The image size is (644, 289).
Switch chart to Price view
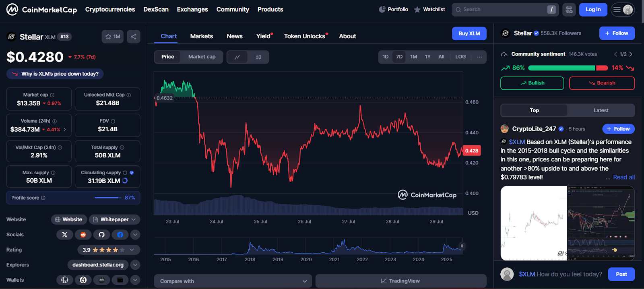tap(168, 57)
